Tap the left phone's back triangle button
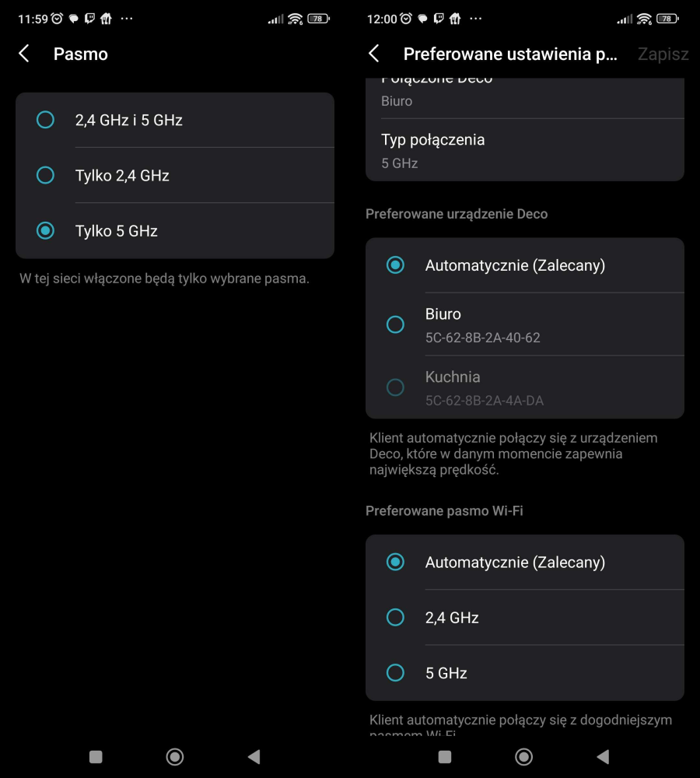 pos(254,756)
